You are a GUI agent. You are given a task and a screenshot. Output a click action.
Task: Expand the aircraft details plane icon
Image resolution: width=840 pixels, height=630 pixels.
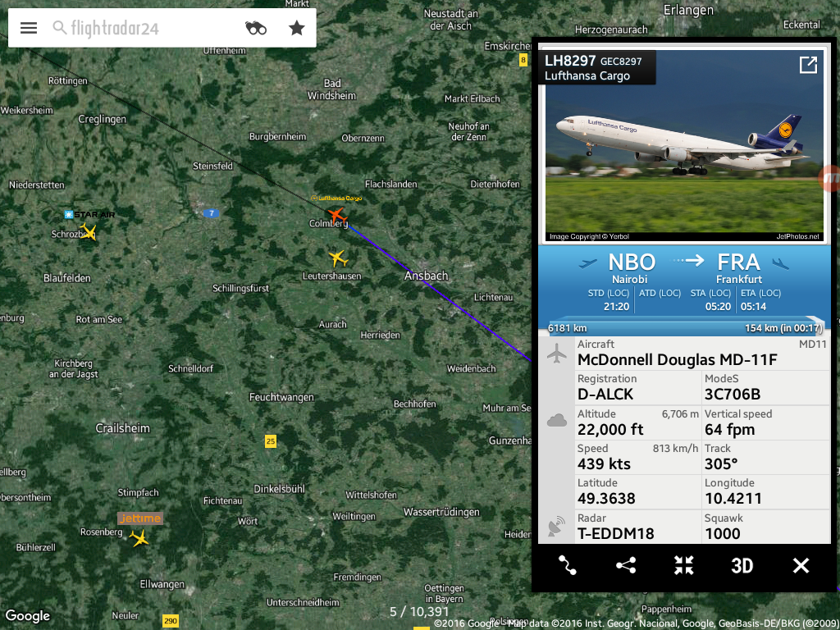[557, 354]
